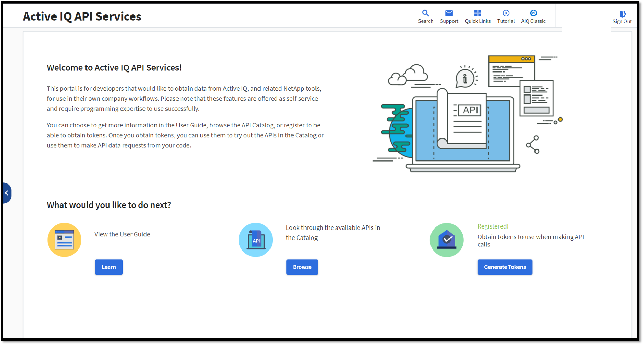
Task: Expand the left side panel chevron
Action: pos(7,193)
